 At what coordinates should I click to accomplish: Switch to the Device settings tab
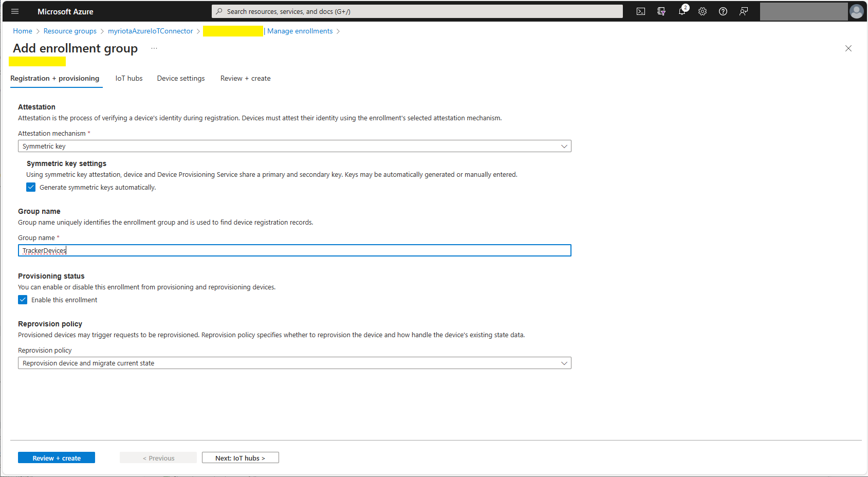tap(181, 79)
